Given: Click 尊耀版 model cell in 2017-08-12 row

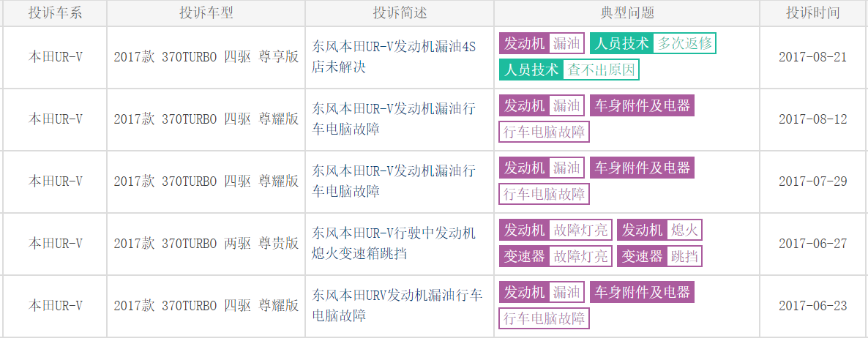Looking at the screenshot, I should click(206, 119).
